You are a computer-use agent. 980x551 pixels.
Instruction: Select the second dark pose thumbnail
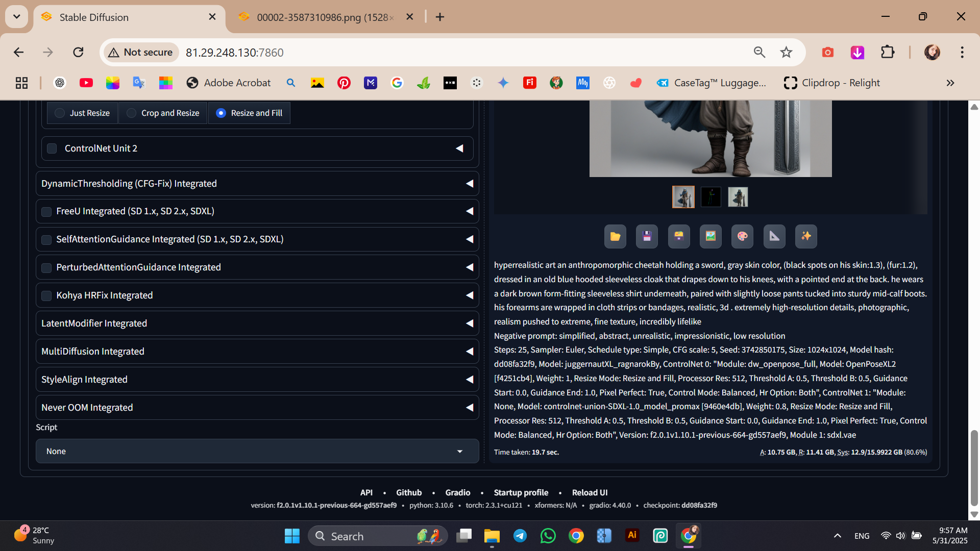pos(710,197)
